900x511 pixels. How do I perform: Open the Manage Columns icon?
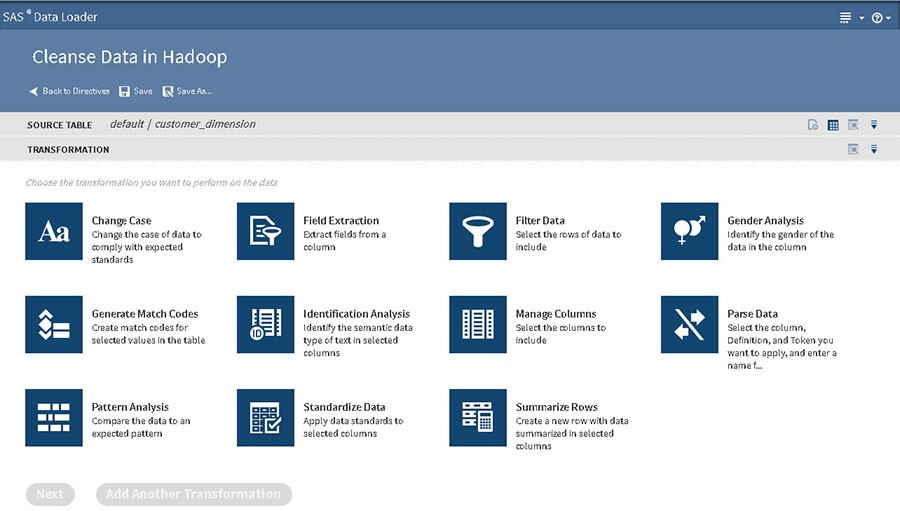pos(478,324)
